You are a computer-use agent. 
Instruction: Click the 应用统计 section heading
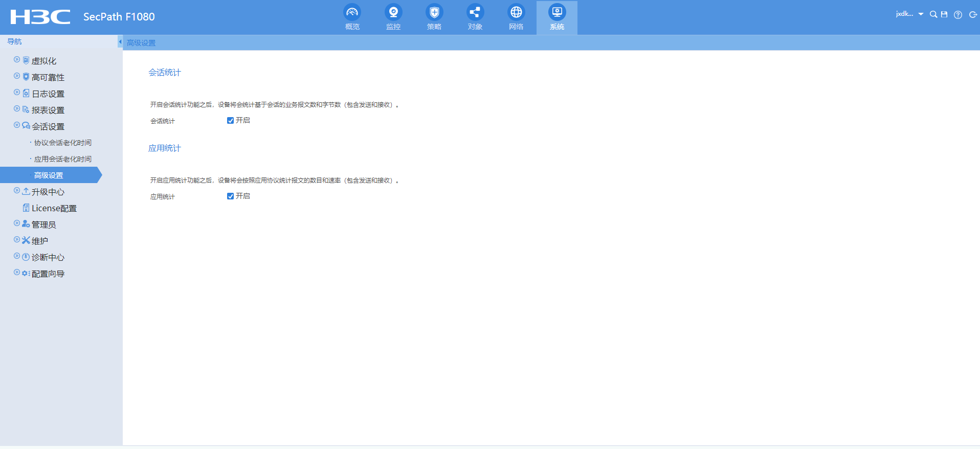pos(165,148)
